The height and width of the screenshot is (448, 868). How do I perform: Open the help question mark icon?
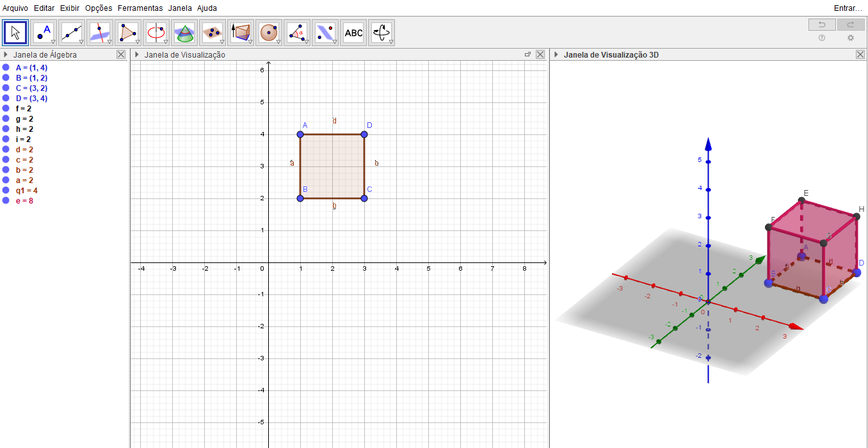point(822,38)
